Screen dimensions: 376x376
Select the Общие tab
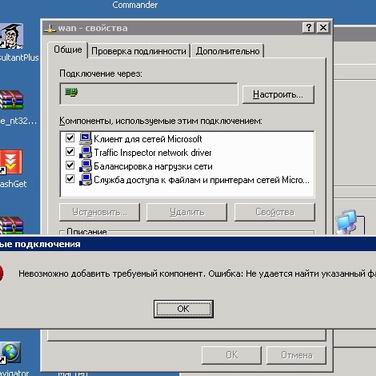pos(68,50)
